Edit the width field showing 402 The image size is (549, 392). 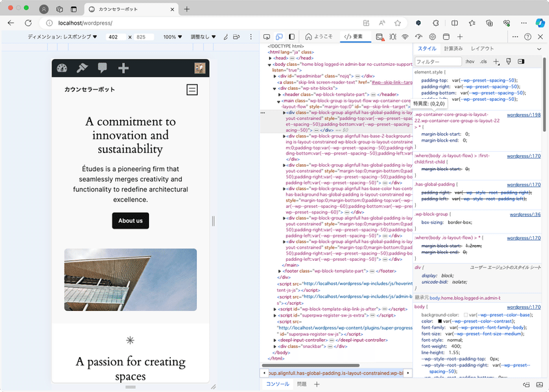click(115, 37)
